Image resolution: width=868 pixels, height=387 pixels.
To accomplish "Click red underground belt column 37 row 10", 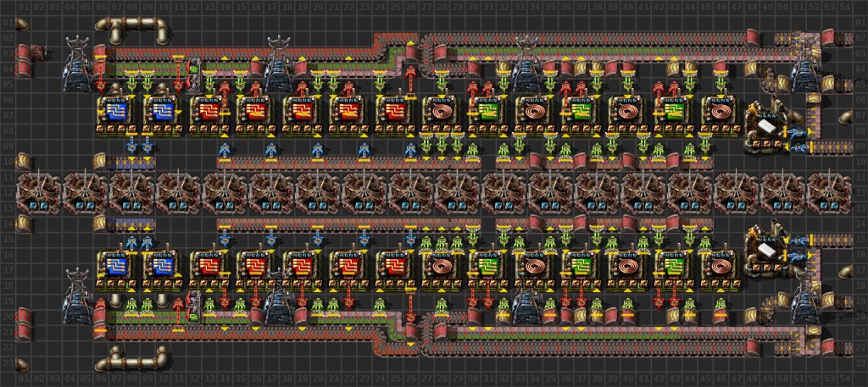I will click(x=581, y=162).
